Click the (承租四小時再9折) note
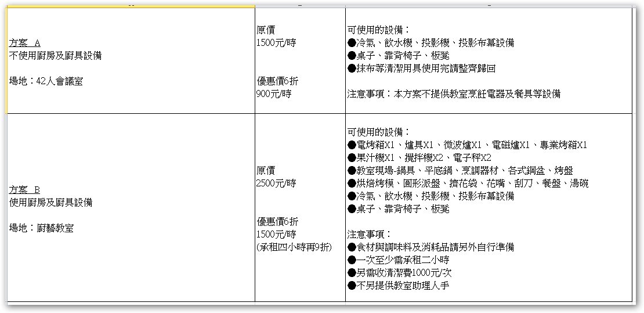The height and width of the screenshot is (313, 644). [294, 247]
